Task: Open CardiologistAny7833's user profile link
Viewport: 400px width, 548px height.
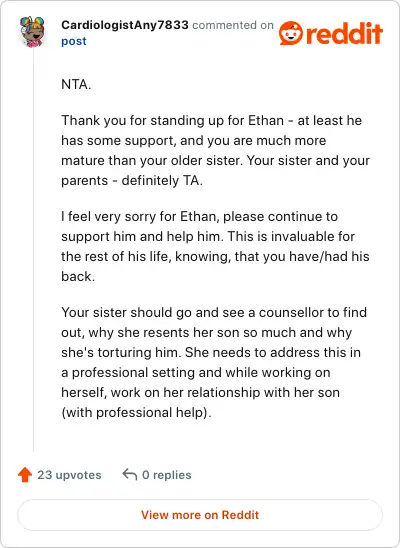Action: point(125,25)
